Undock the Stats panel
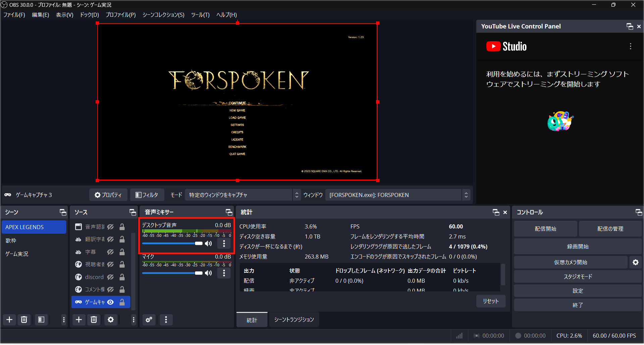Viewport: 644px width, 345px height. click(496, 212)
